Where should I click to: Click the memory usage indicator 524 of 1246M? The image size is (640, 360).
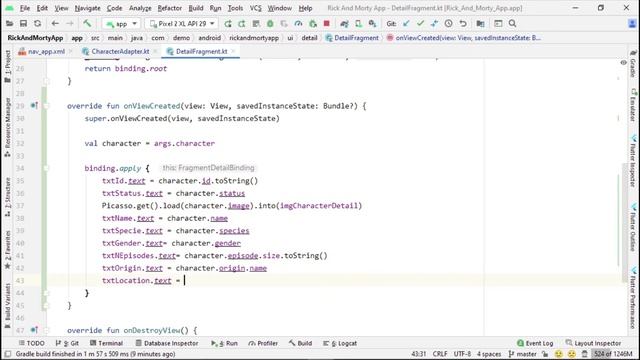pos(613,354)
